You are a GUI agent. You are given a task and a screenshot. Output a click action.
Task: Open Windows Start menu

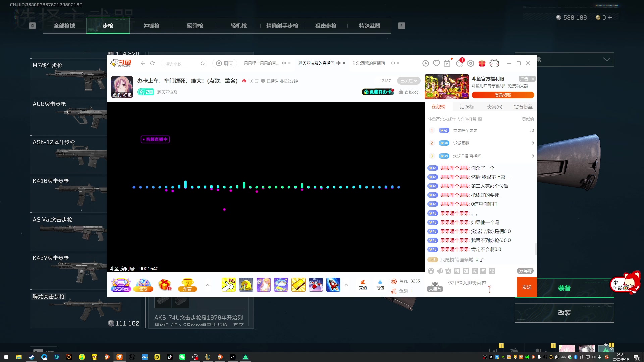[6, 357]
